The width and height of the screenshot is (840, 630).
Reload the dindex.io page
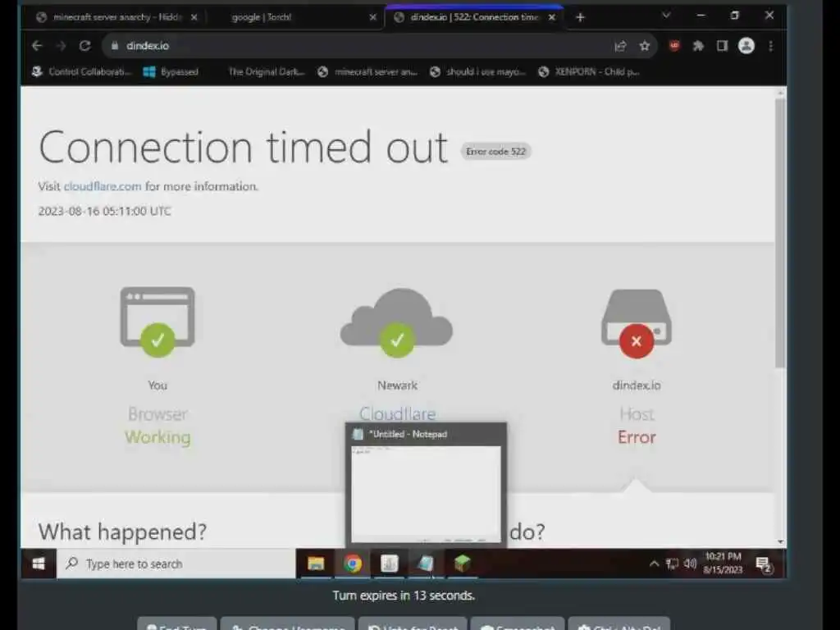pos(84,46)
